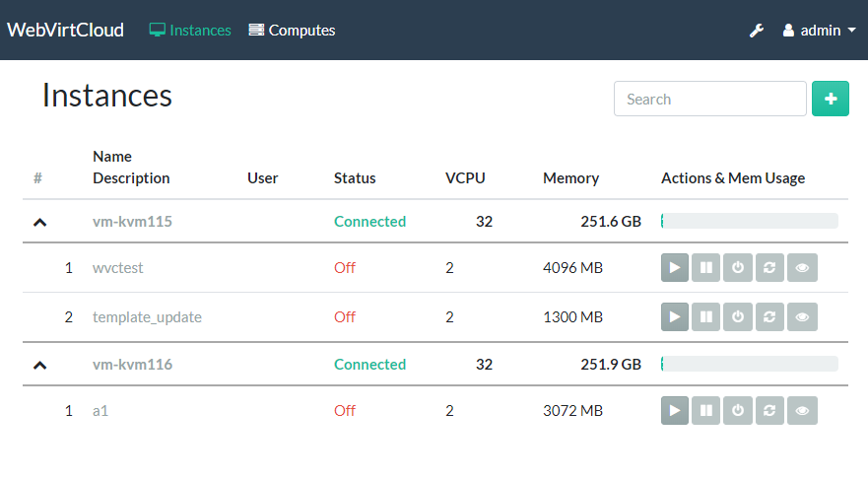This screenshot has height=481, width=868.
Task: Open the admin user dropdown menu
Action: (x=819, y=31)
